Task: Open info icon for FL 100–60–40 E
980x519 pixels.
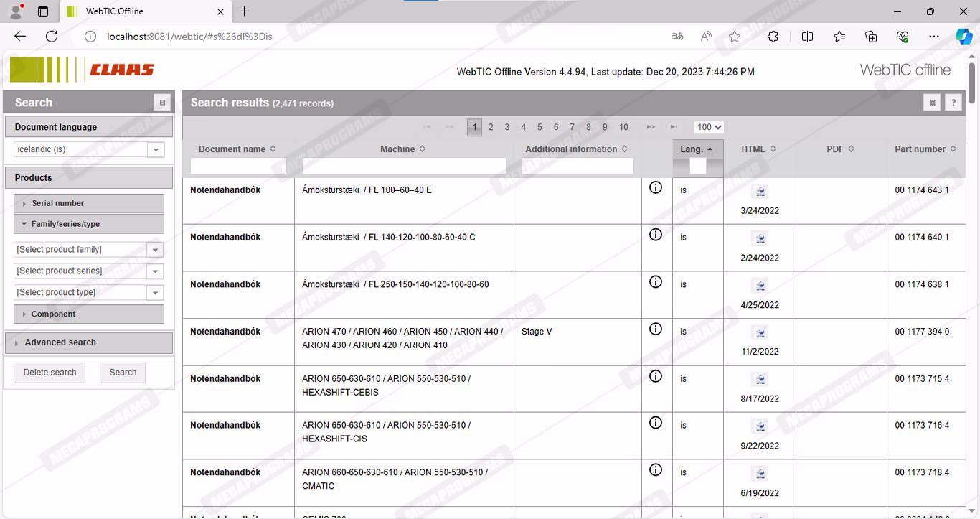Action: pos(655,187)
